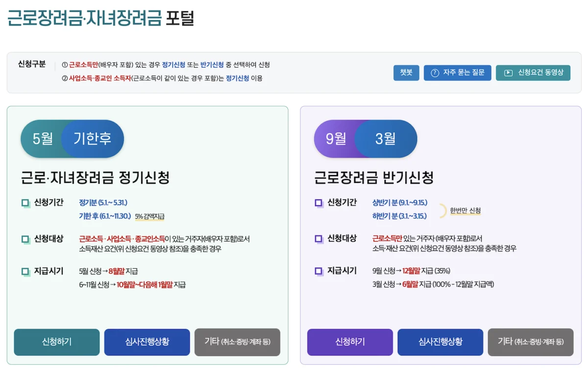
Task: Click square bullet icon beside 신청기간 in 정기신청 card
Action: coord(25,203)
